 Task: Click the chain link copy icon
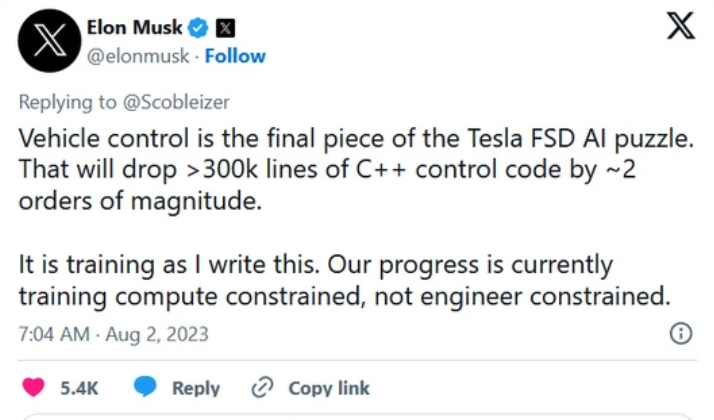(262, 388)
